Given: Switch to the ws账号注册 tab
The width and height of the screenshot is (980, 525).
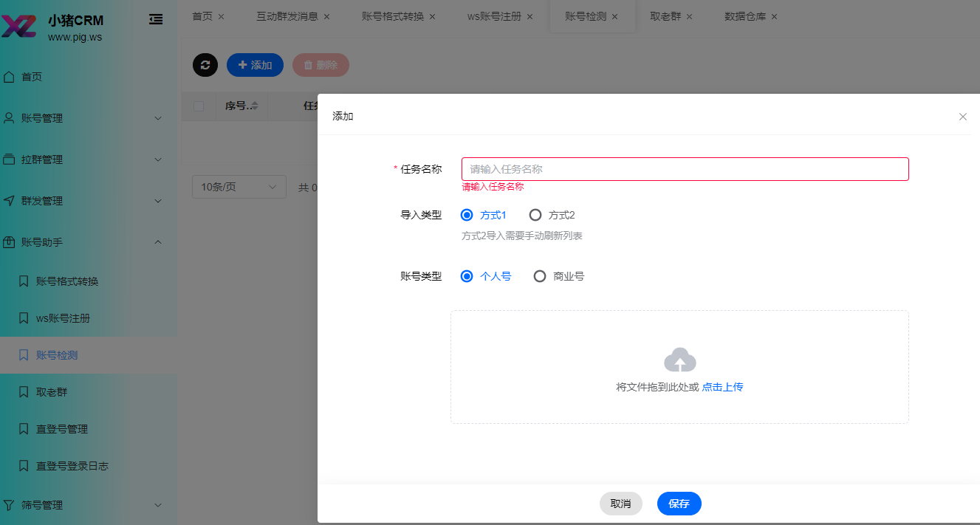Looking at the screenshot, I should pyautogui.click(x=495, y=16).
